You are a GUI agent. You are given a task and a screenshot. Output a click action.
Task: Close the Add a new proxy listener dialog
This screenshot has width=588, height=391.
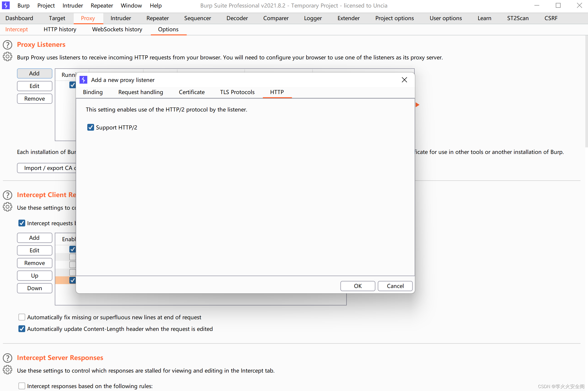pyautogui.click(x=404, y=80)
